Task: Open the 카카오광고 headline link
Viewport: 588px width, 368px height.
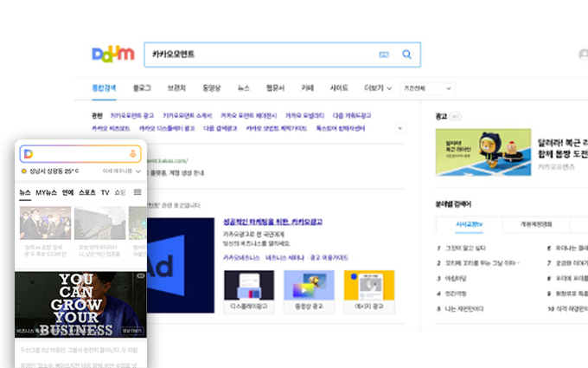Action: coord(272,222)
